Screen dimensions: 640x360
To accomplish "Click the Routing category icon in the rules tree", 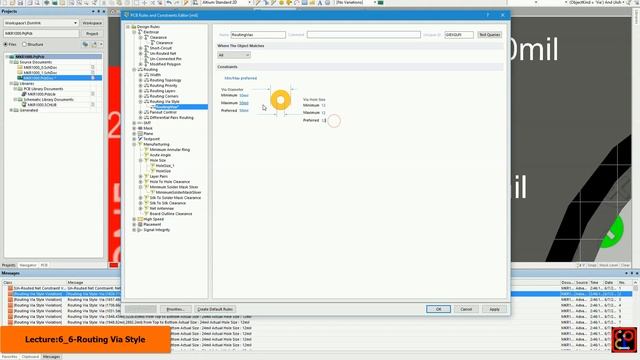I will (140, 69).
